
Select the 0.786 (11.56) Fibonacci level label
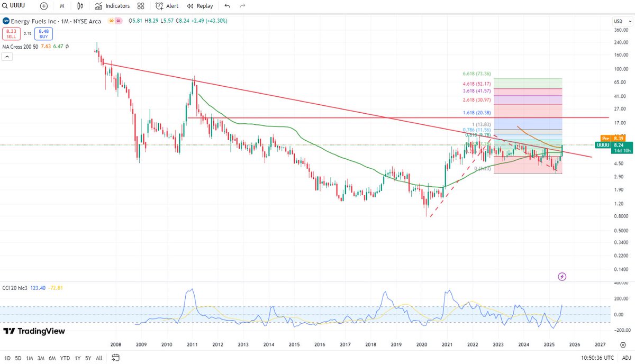[x=477, y=130]
